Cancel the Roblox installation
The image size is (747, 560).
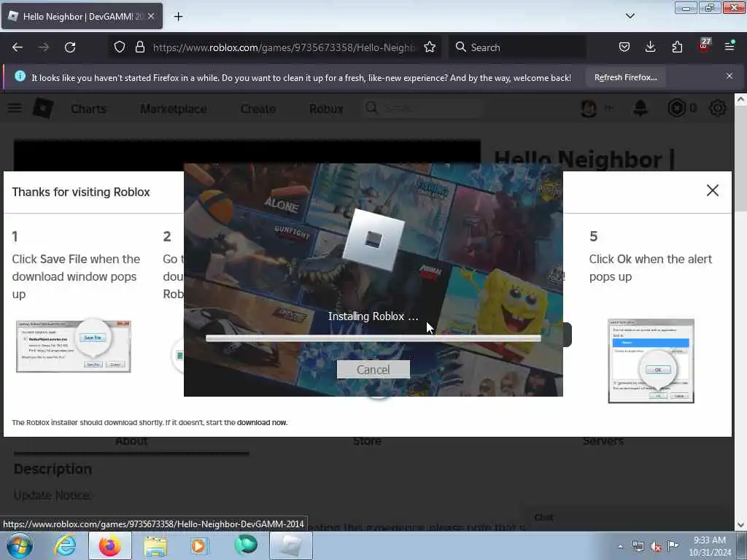click(373, 370)
